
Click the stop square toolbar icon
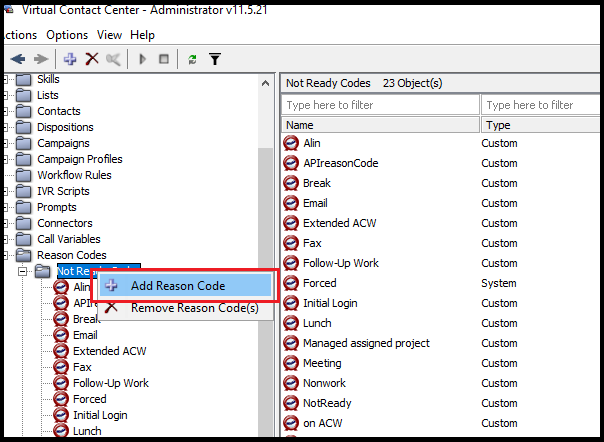click(x=164, y=59)
